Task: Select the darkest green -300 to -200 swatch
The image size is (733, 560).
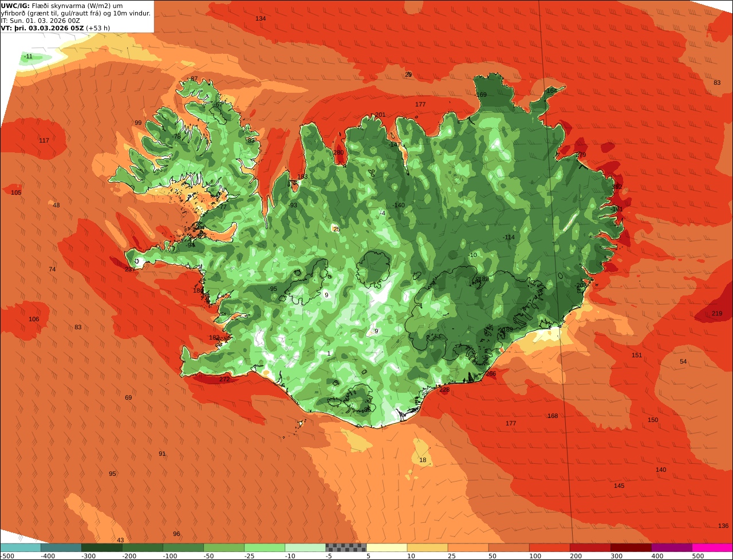Action: 102,547
